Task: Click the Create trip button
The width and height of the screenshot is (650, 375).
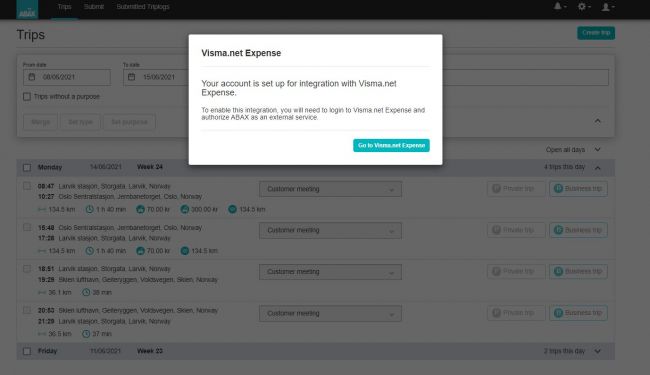Action: click(x=596, y=33)
